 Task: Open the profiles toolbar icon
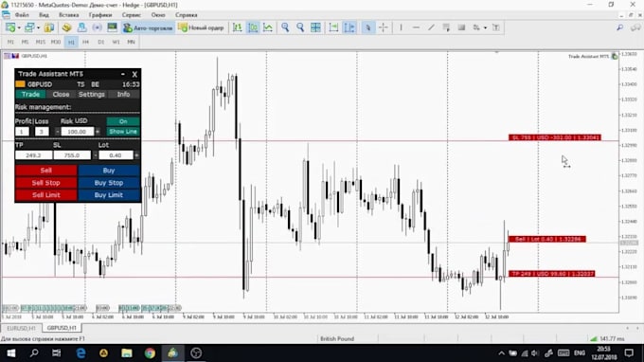28,27
